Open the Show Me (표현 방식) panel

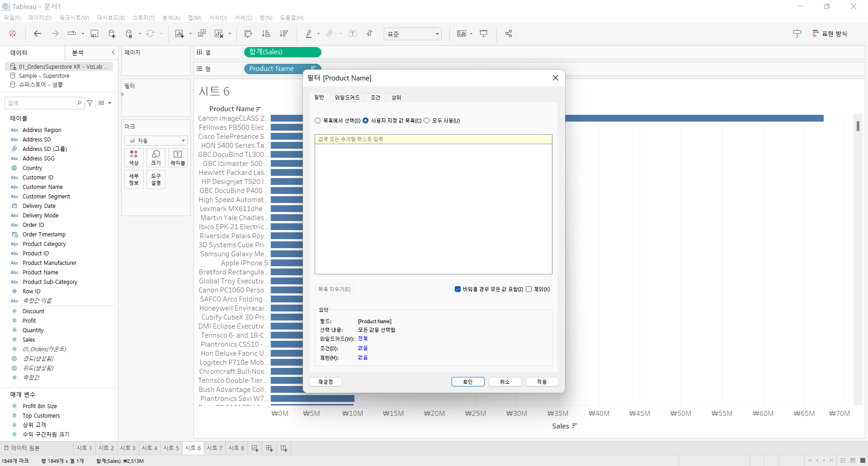830,33
